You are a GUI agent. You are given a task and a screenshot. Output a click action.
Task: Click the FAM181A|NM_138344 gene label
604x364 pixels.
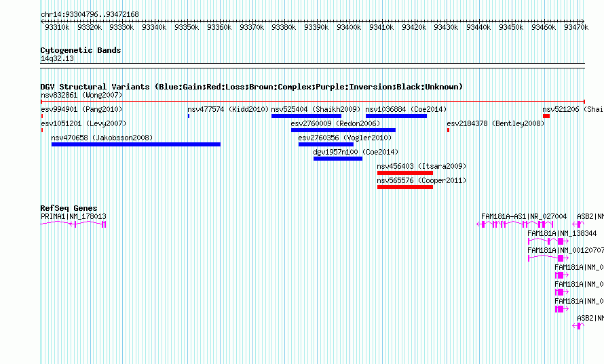(562, 233)
